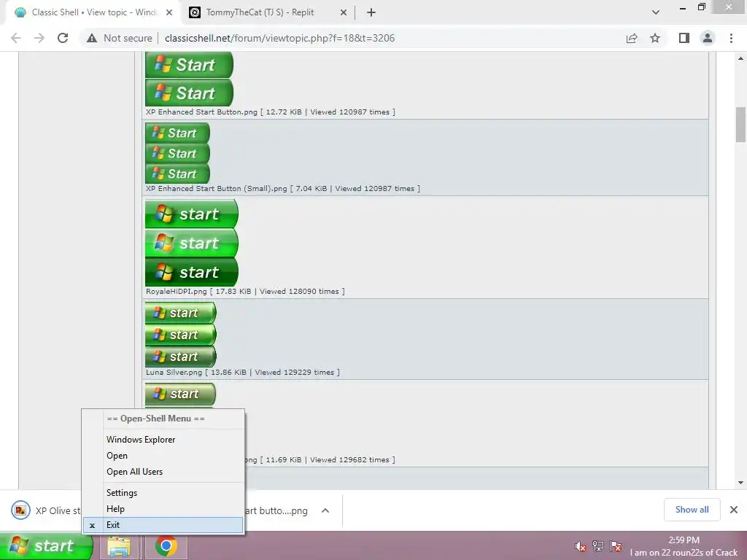Open a new browser tab
Viewport: 747px width, 560px height.
point(371,12)
